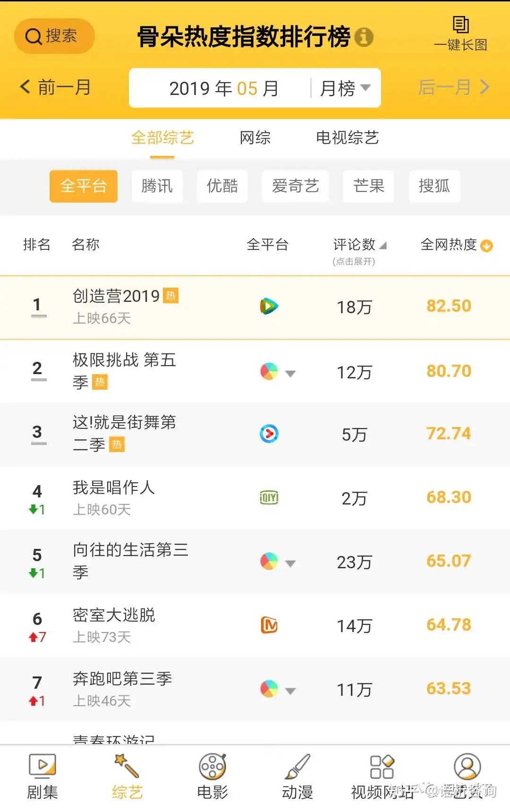Expand platform list for 向往的生活第三季
Viewport: 510px width, 812px height.
click(x=290, y=563)
